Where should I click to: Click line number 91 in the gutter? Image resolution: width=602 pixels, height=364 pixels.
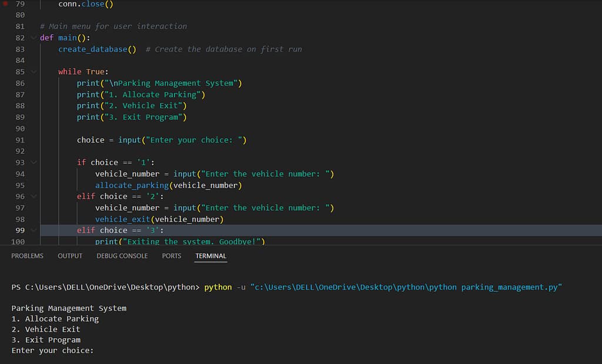pos(20,140)
